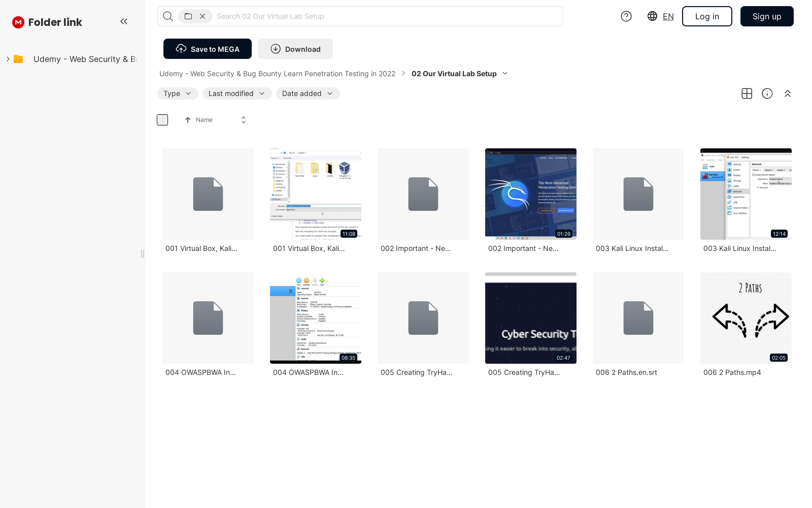Click the double up-chevron collapse icon
The image size is (812, 508).
[x=787, y=93]
